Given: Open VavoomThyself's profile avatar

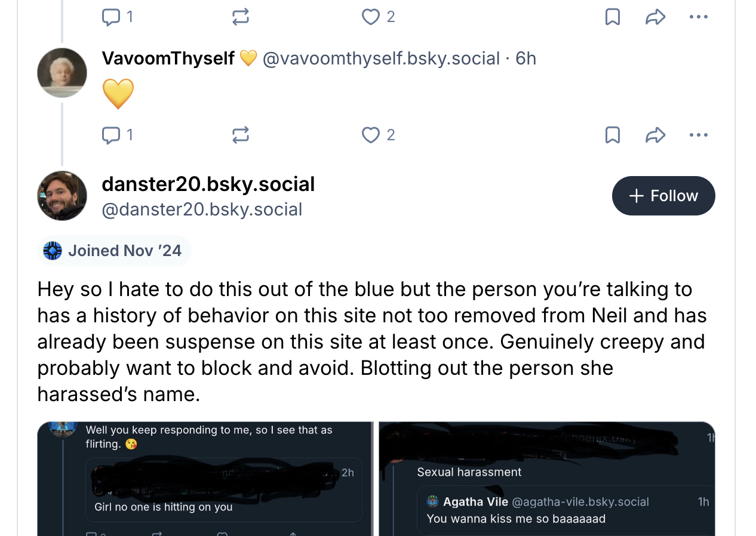Looking at the screenshot, I should [62, 73].
